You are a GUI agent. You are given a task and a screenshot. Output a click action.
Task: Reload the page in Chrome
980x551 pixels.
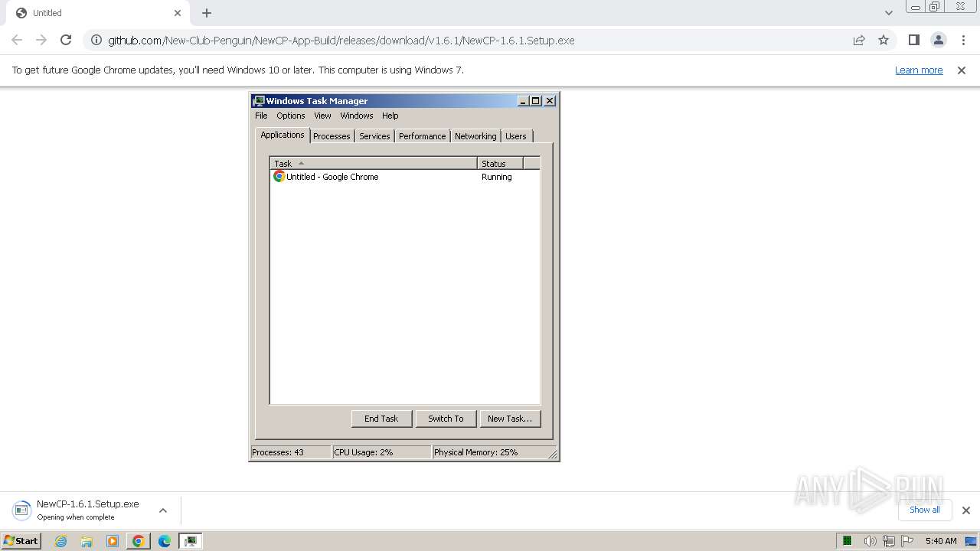tap(66, 40)
